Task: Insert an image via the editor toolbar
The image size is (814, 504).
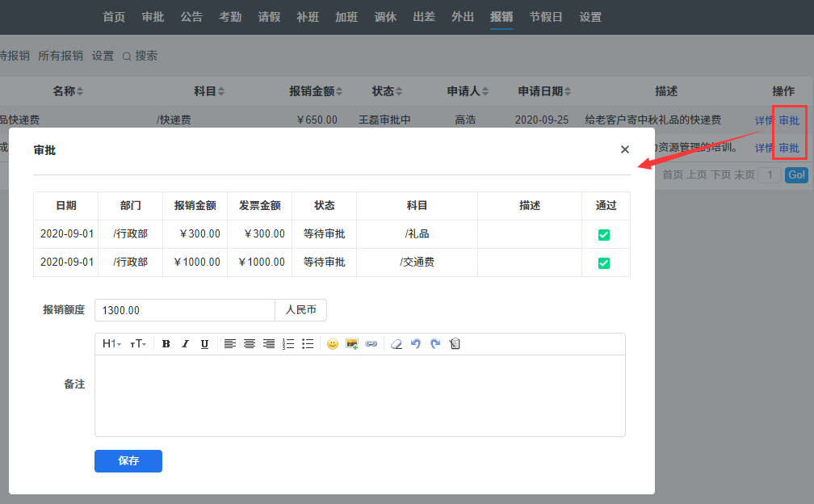Action: (x=352, y=344)
